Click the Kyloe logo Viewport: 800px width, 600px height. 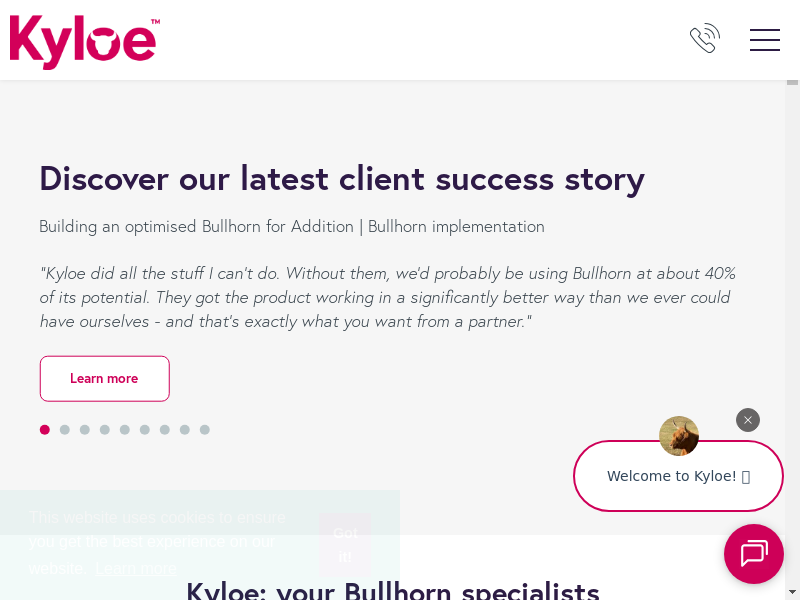(84, 41)
